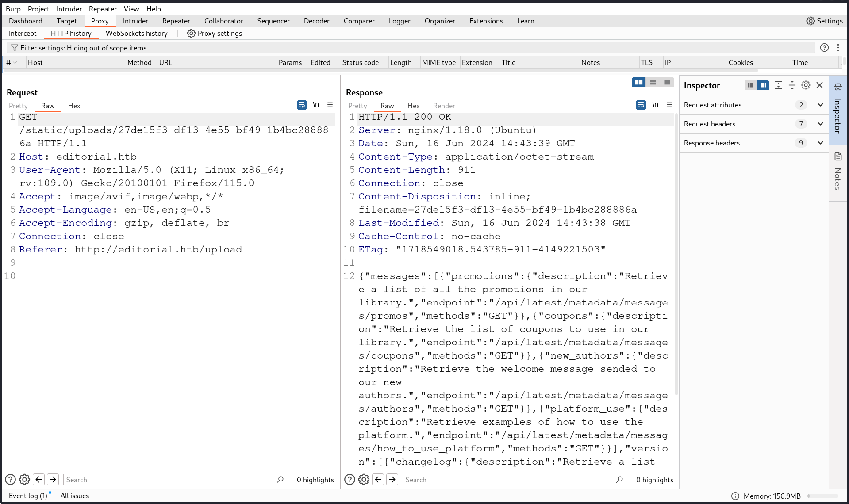The image size is (849, 504).
Task: Select top-bottom request/response layout
Action: click(653, 82)
